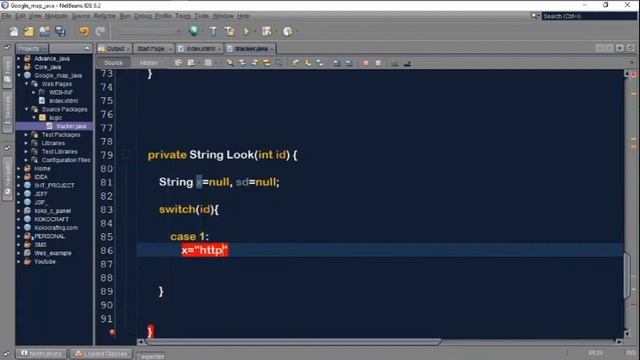This screenshot has width=640, height=360.
Task: Switch to History view button
Action: [149, 63]
